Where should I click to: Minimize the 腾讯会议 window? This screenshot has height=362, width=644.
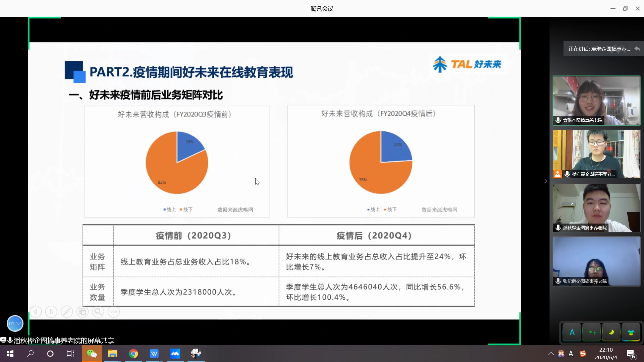[613, 9]
